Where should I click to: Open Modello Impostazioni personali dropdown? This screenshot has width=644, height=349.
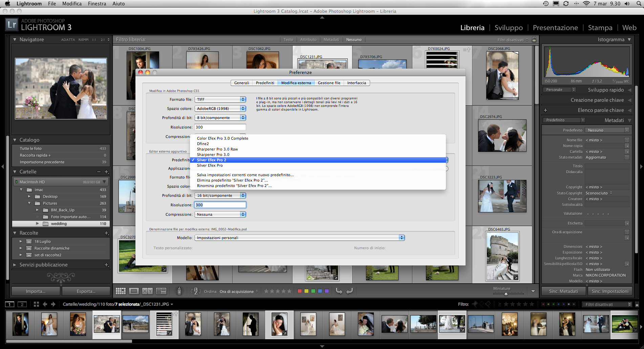tap(300, 238)
